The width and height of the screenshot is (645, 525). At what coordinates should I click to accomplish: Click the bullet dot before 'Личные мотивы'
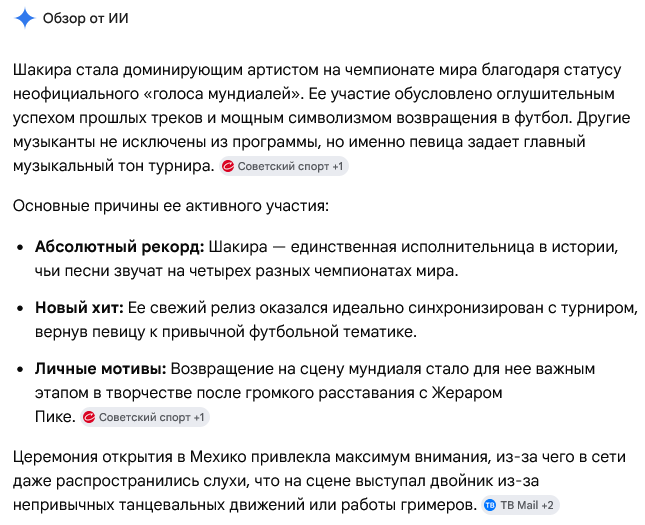[x=20, y=369]
